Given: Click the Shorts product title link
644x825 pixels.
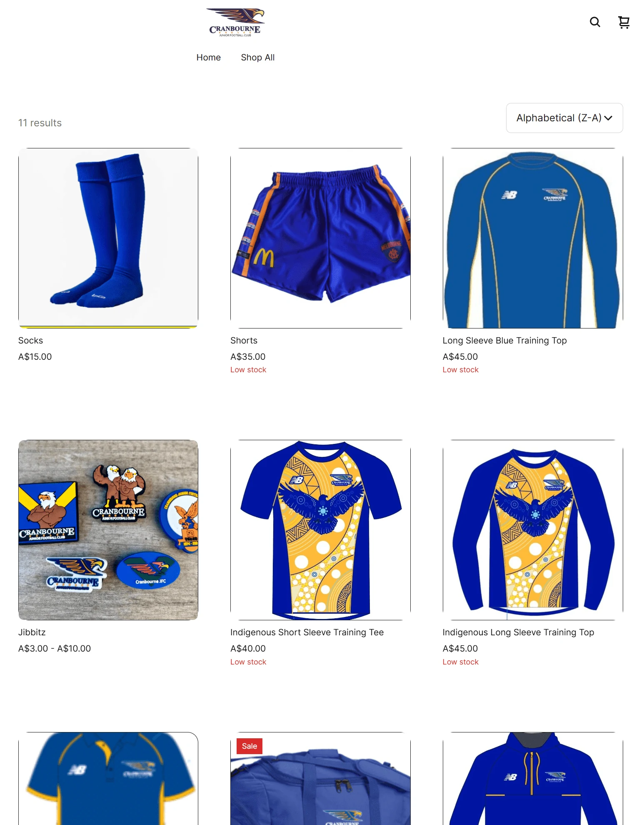Looking at the screenshot, I should pos(244,341).
